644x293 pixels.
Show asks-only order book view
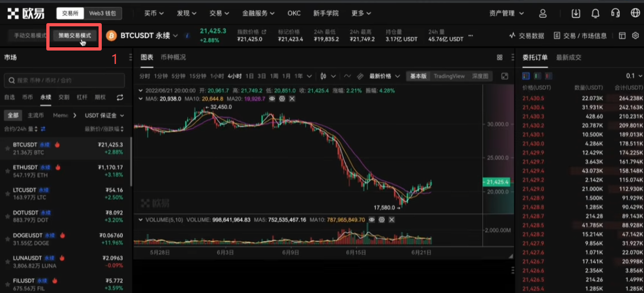tap(548, 76)
